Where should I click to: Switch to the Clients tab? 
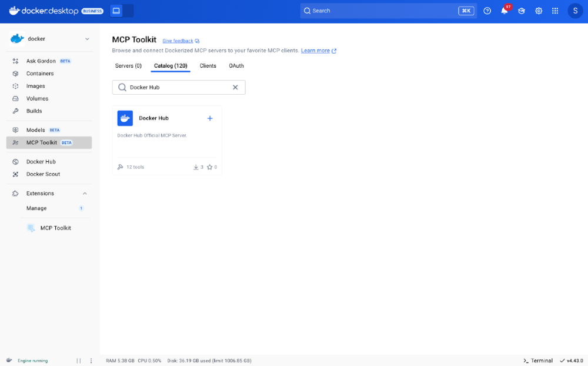pyautogui.click(x=208, y=66)
